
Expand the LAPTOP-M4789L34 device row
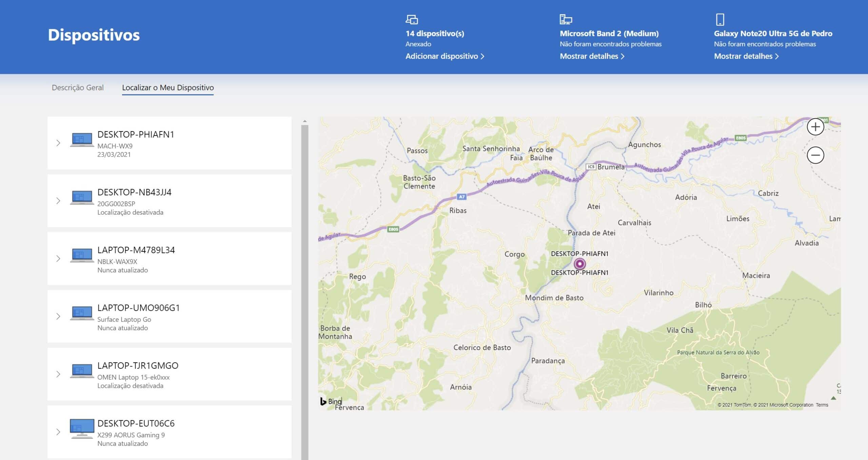pyautogui.click(x=58, y=259)
